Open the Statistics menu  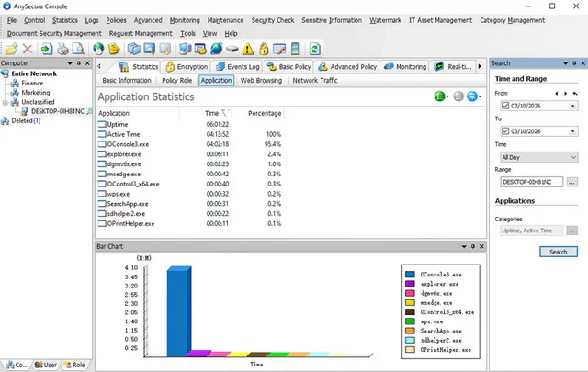65,20
